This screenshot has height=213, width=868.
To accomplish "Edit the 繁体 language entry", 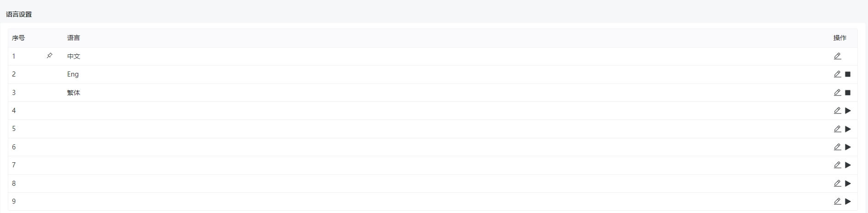I will 837,93.
